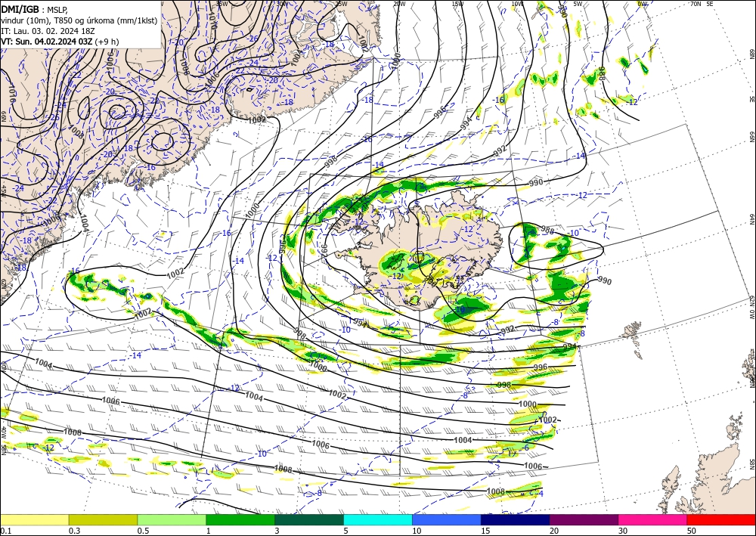This screenshot has width=756, height=536.
Task: Click the 'IT: Lau. 03. 02. 2024 18Z' line
Action: click(x=48, y=31)
